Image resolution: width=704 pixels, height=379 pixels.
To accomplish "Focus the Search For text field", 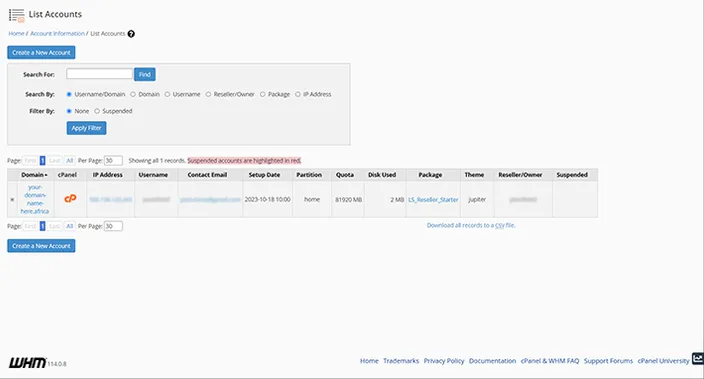I will click(x=99, y=74).
